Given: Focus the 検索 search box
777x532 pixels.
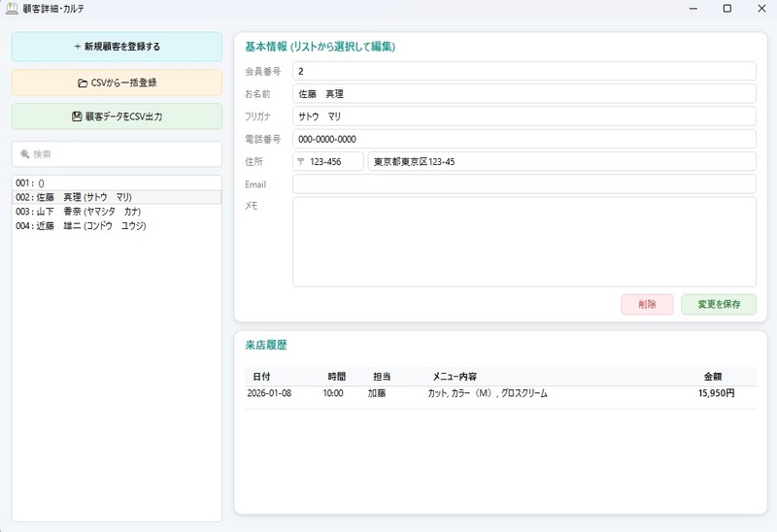Looking at the screenshot, I should (x=117, y=154).
